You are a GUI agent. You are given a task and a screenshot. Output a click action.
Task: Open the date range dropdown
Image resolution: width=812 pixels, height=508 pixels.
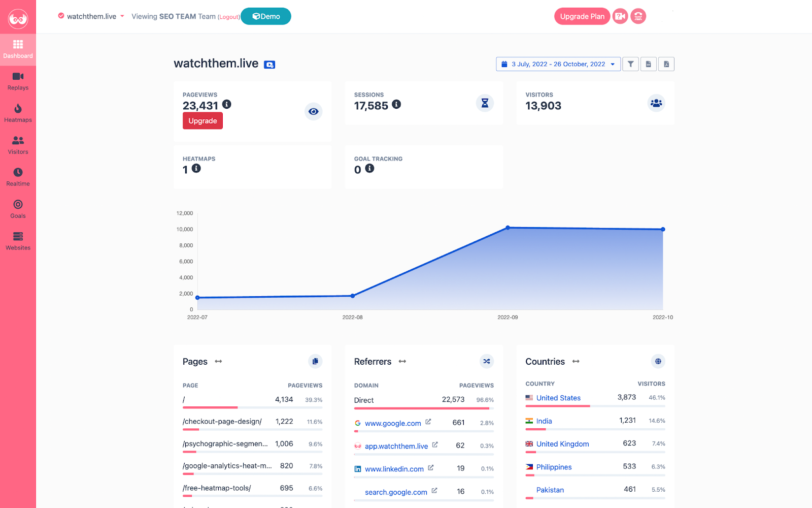[558, 64]
